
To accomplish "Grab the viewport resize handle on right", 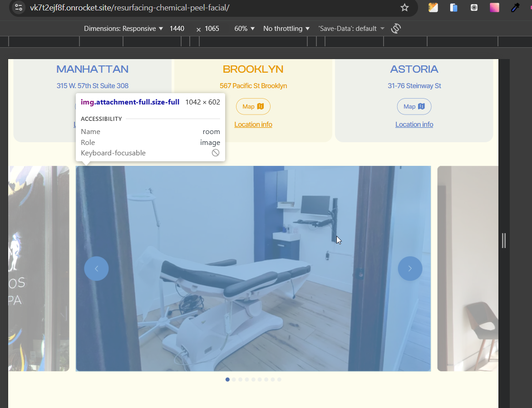I will click(504, 240).
